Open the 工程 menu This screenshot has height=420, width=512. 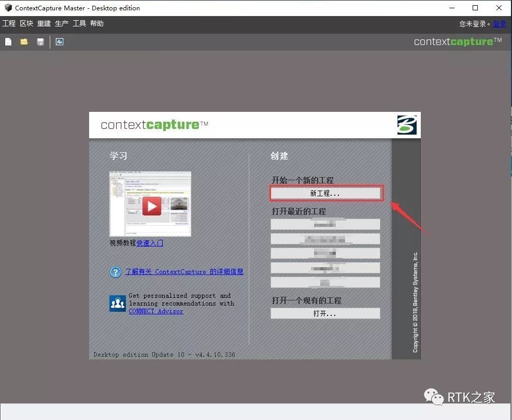[x=9, y=23]
